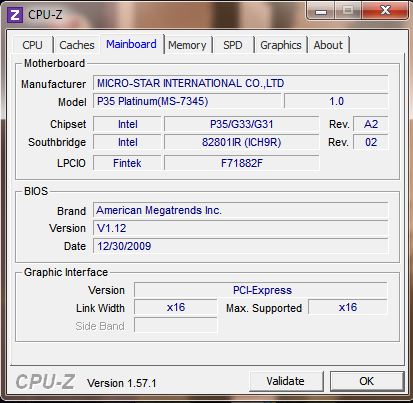
Task: Click the BIOS group heading
Action: pos(36,191)
